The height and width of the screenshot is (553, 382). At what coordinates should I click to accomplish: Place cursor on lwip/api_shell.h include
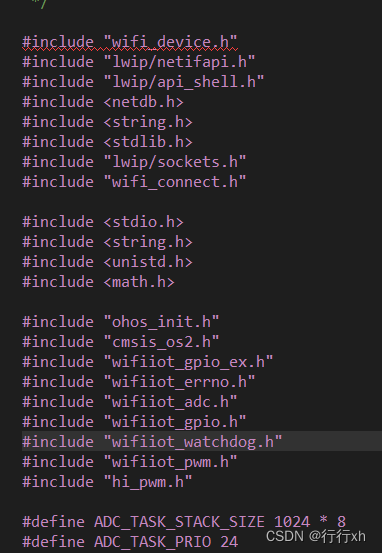coord(143,82)
